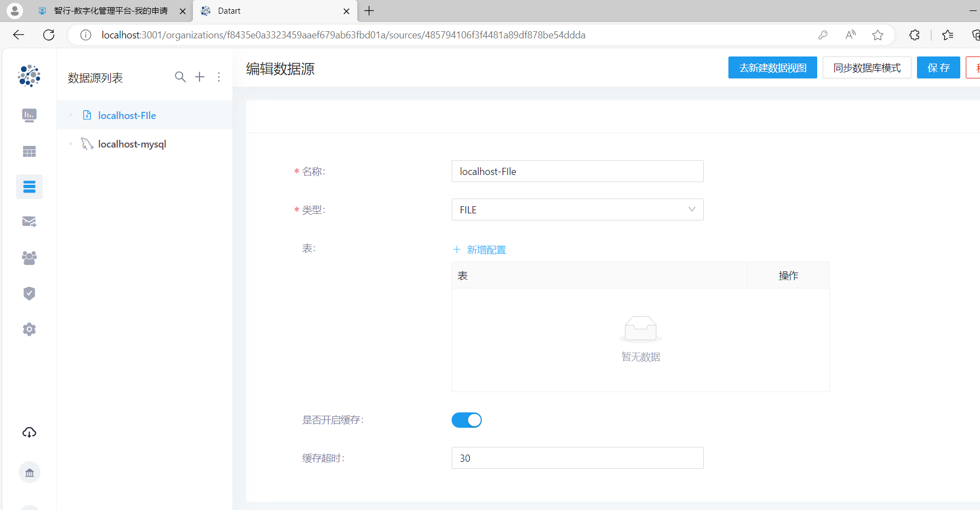Click the cloud download icon

[29, 433]
